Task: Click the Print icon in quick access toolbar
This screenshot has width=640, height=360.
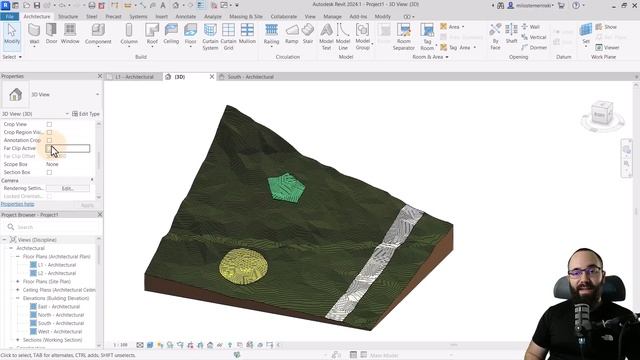Action: [92, 5]
